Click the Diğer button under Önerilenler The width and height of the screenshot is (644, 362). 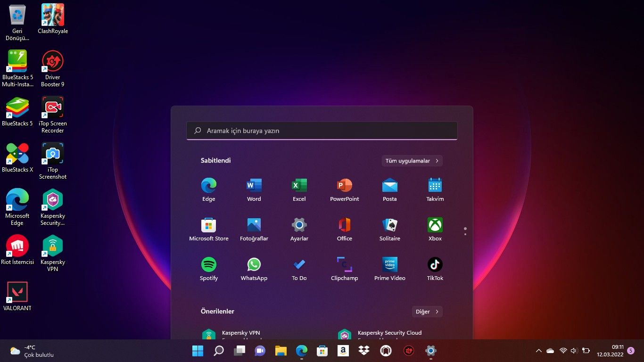427,312
